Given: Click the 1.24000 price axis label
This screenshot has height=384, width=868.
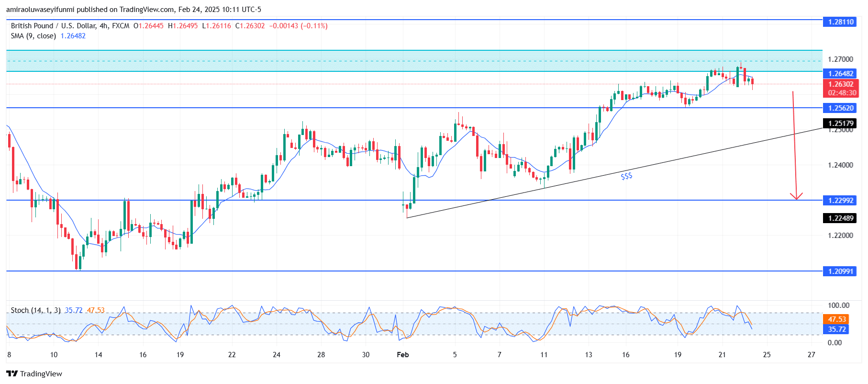Looking at the screenshot, I should coord(840,165).
